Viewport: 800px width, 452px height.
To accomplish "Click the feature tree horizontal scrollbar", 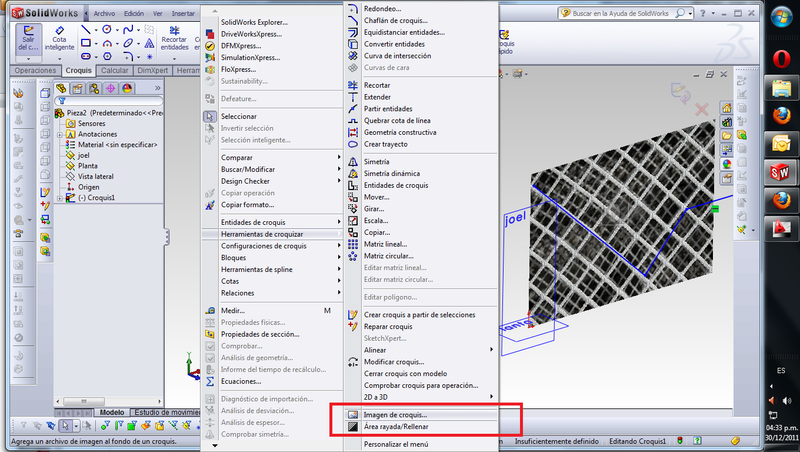I will point(84,401).
